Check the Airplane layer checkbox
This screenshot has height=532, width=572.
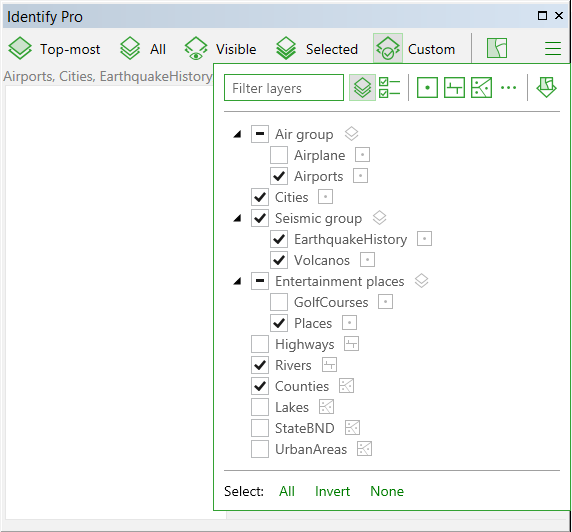(x=279, y=155)
